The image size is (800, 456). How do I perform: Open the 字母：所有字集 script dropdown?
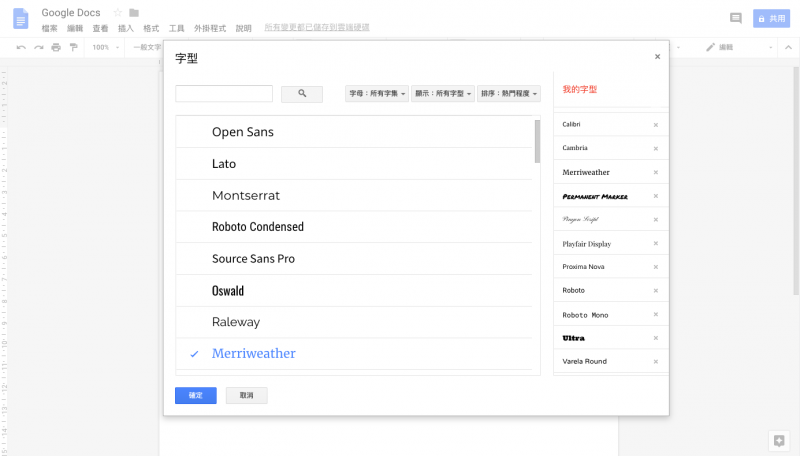click(377, 94)
